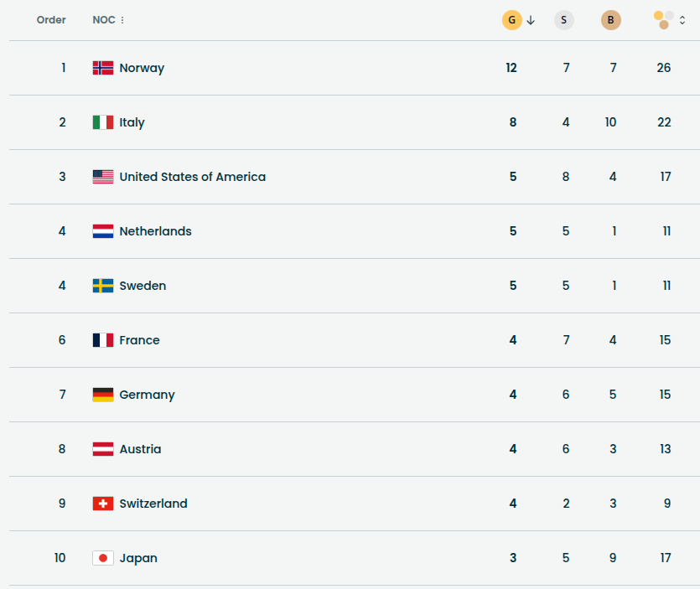Click the Japan flag icon
This screenshot has height=589, width=700.
[x=102, y=558]
